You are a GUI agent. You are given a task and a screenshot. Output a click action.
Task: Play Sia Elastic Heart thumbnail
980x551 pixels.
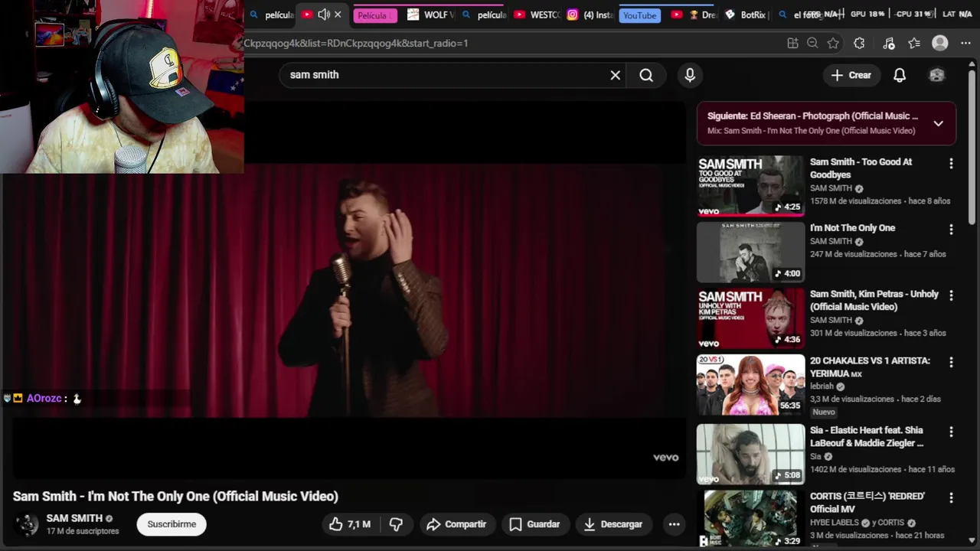pos(750,455)
